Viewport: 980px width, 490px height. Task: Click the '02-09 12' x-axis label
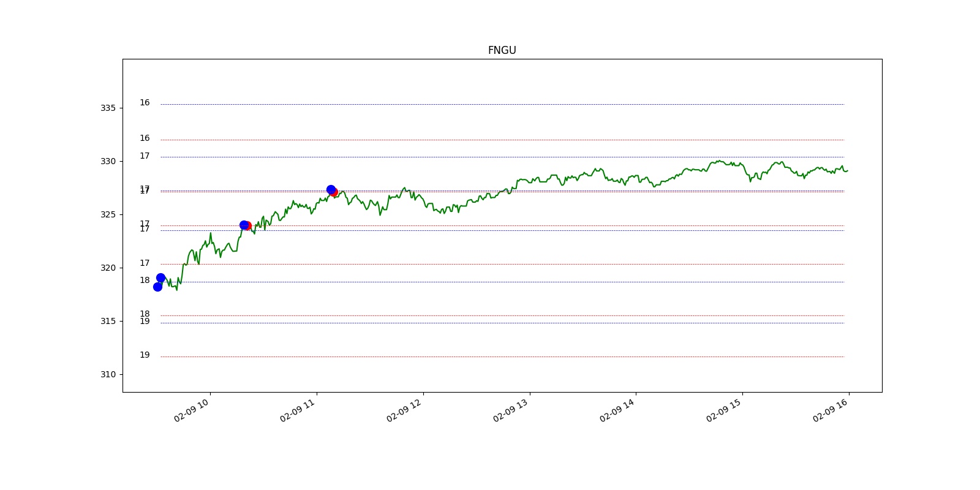(404, 410)
